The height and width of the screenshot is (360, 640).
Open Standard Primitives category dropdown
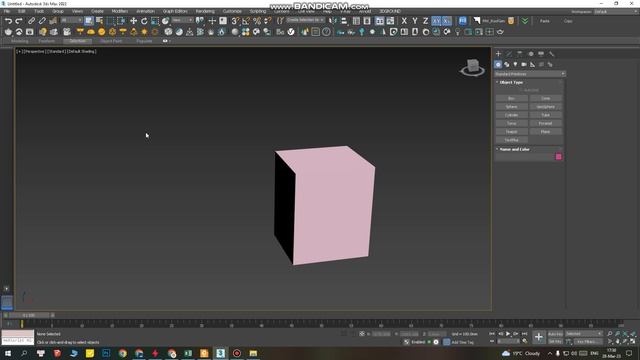click(530, 74)
